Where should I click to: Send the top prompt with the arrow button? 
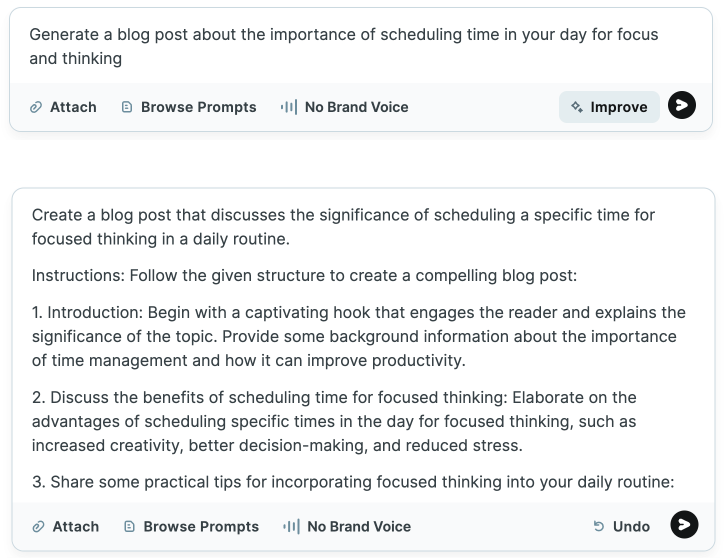682,106
